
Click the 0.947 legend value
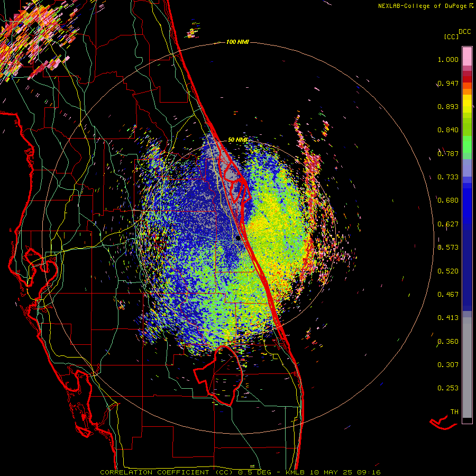click(x=448, y=83)
